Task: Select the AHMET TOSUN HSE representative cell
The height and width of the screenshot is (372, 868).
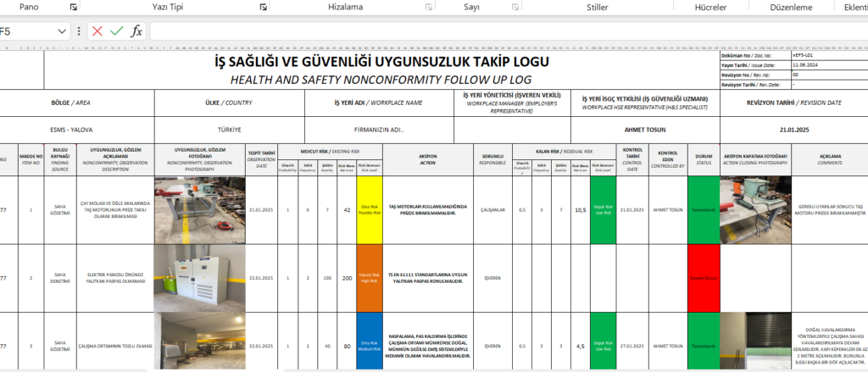Action: tap(645, 130)
